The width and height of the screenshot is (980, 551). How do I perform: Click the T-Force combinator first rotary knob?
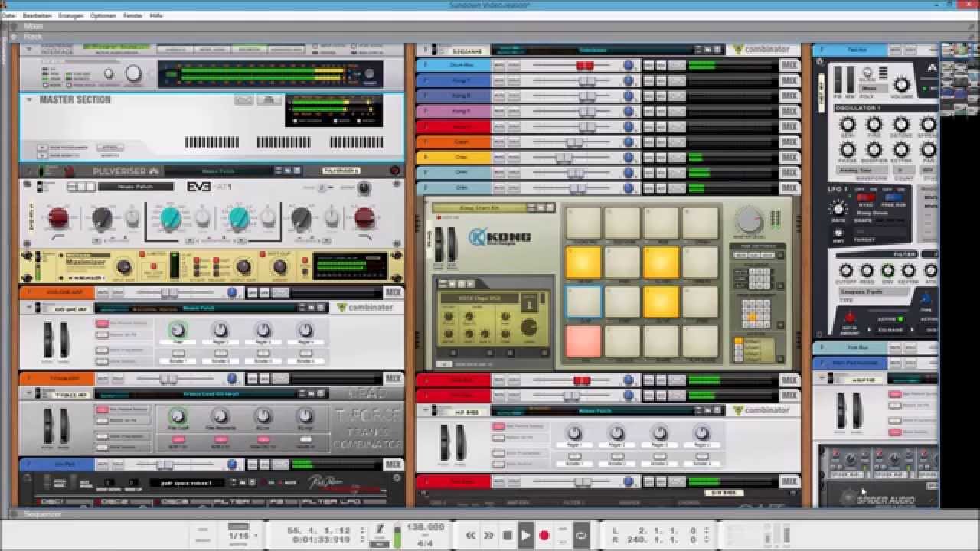click(x=178, y=416)
